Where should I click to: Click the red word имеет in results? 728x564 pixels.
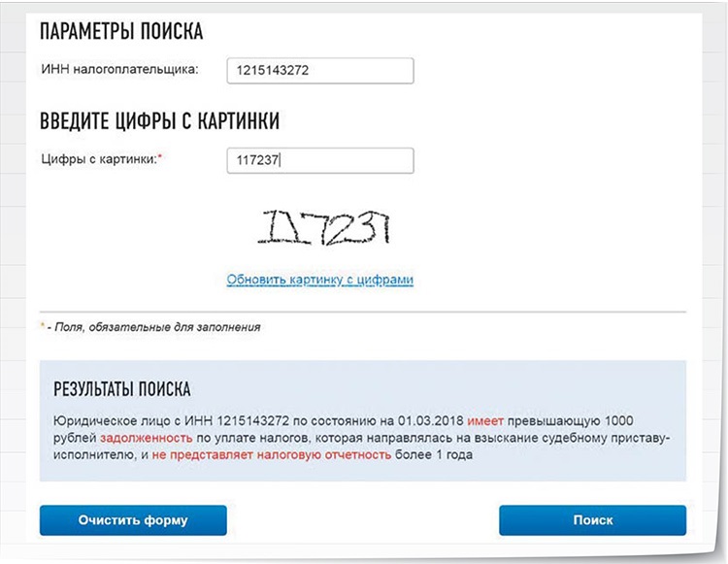(x=485, y=421)
